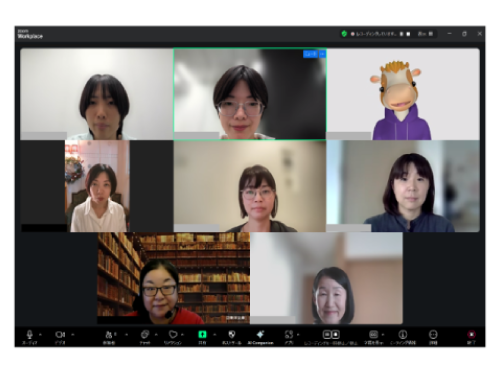
Task: Show captions using the CC icon
Action: click(373, 334)
